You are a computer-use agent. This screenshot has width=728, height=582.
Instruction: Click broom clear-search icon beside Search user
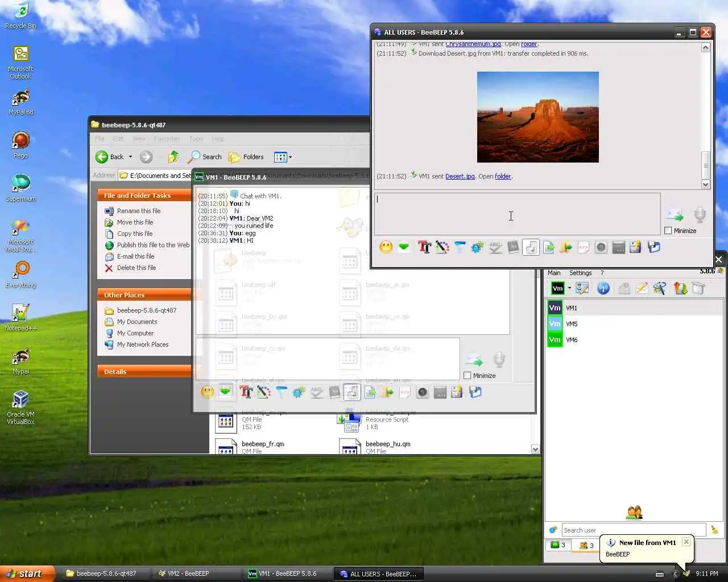point(714,530)
